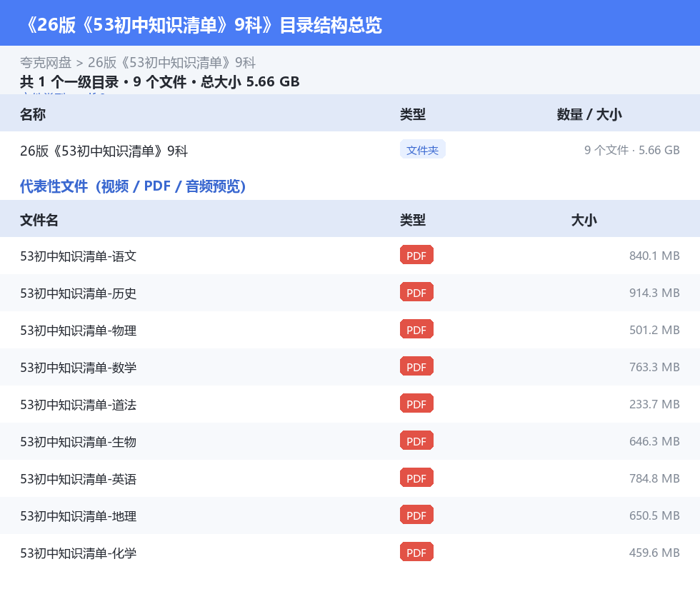Viewport: 700px width, 594px height.
Task: Click the 文件夹 type badge
Action: point(422,150)
